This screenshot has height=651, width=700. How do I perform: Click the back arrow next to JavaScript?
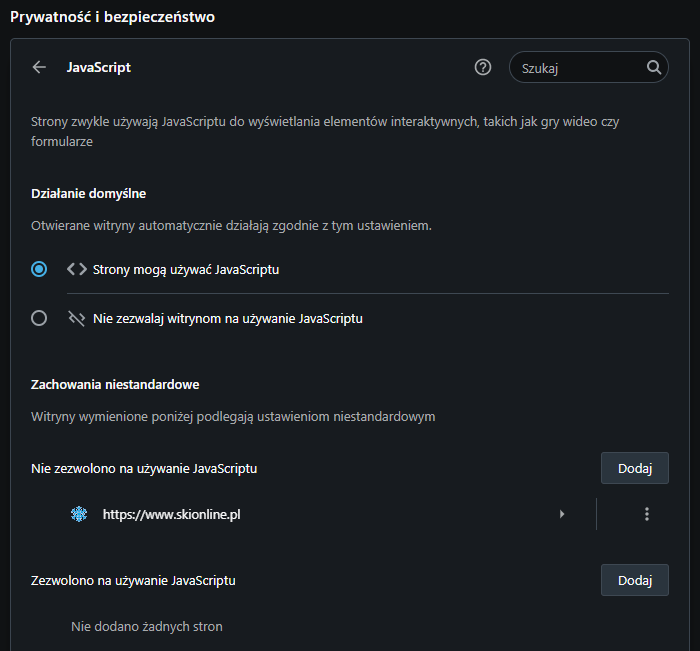click(x=39, y=67)
